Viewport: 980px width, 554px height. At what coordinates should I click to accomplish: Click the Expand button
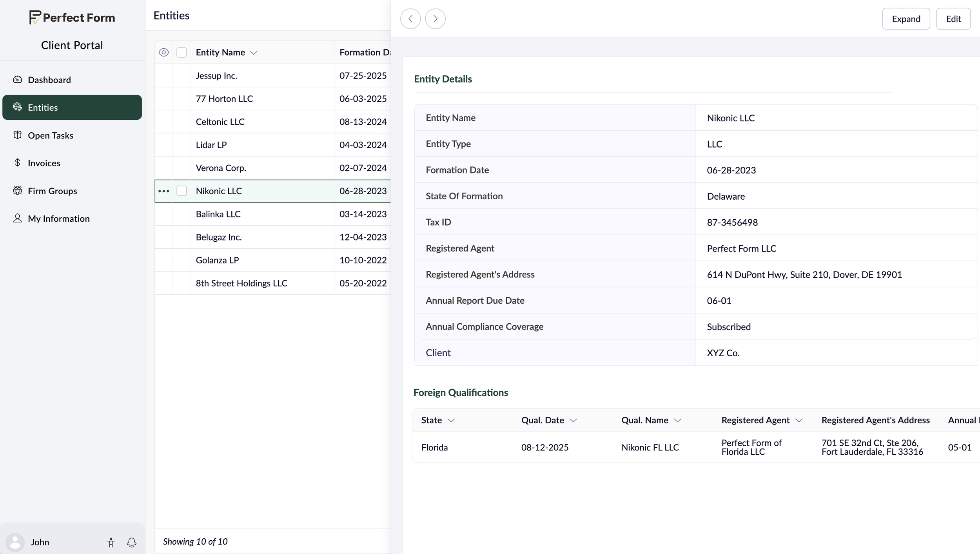tap(906, 19)
